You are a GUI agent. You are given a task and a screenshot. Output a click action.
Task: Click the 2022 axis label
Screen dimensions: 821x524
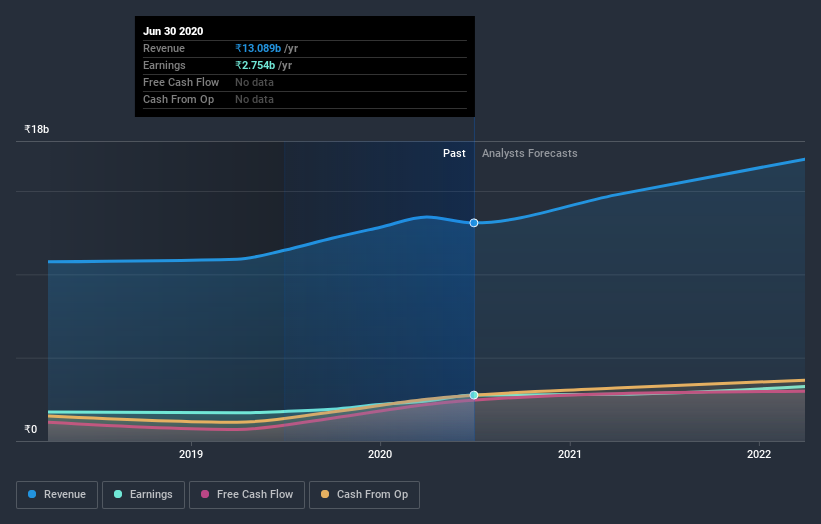tap(759, 454)
